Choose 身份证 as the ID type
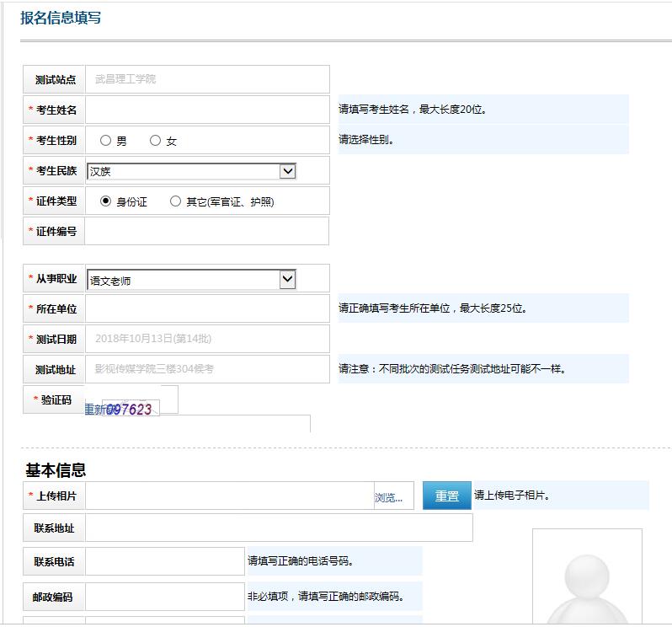 pos(106,201)
